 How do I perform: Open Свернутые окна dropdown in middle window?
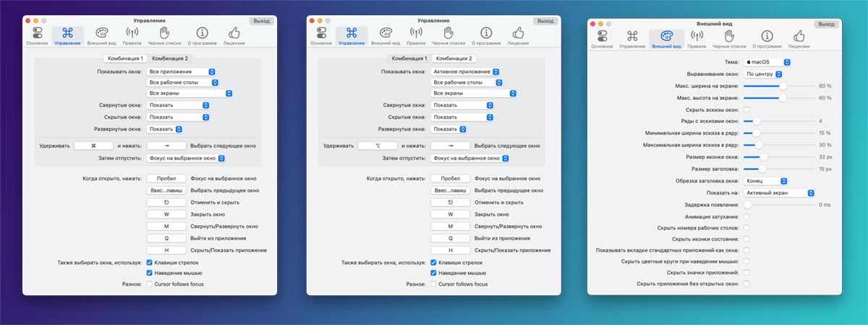click(x=462, y=105)
